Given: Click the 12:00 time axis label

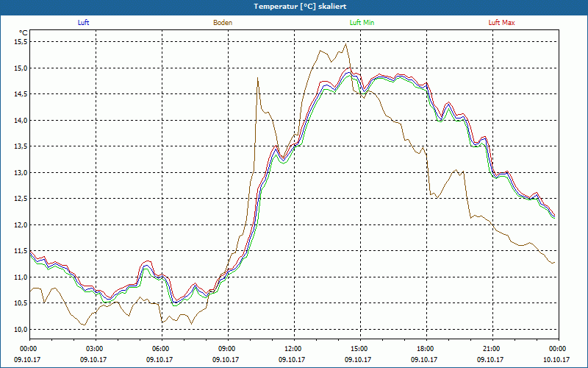Looking at the screenshot, I should click(x=294, y=349).
